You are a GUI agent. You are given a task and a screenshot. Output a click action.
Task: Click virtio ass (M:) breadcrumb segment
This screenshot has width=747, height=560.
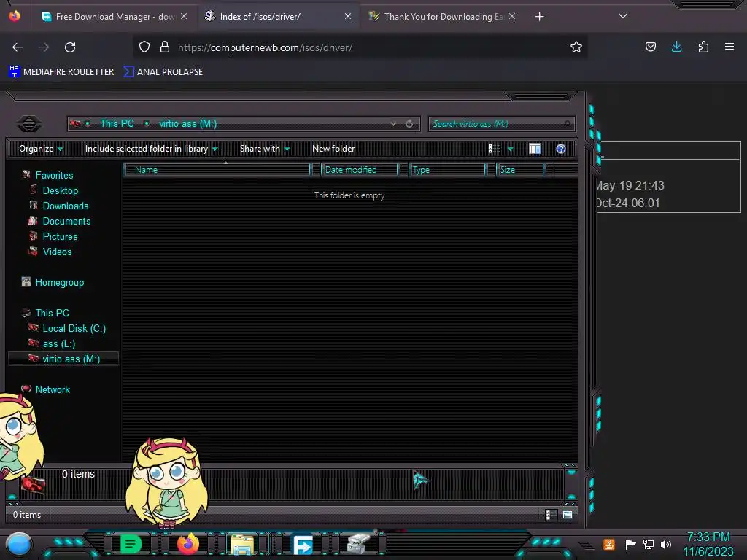coord(187,124)
